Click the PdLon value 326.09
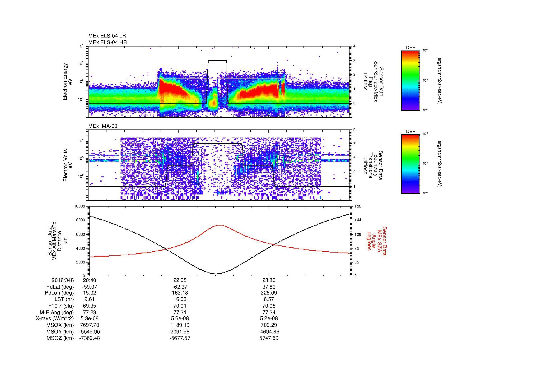Image resolution: width=555 pixels, height=392 pixels. [269, 293]
